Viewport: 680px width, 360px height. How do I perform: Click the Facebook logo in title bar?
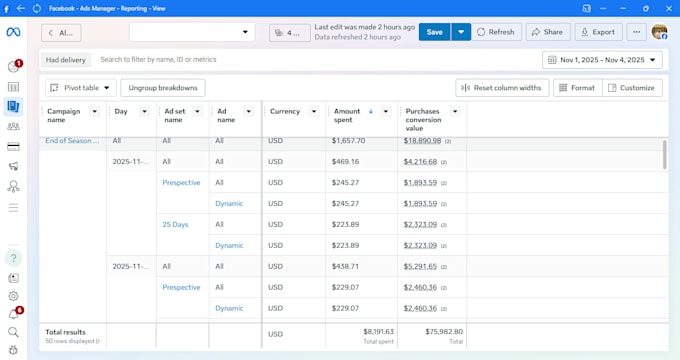(x=6, y=9)
